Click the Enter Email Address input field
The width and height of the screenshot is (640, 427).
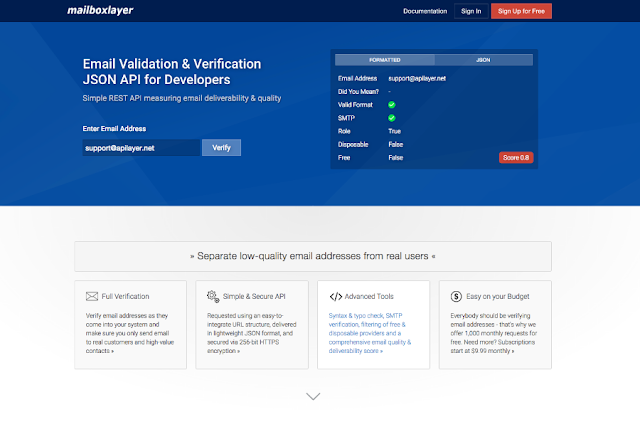point(141,148)
